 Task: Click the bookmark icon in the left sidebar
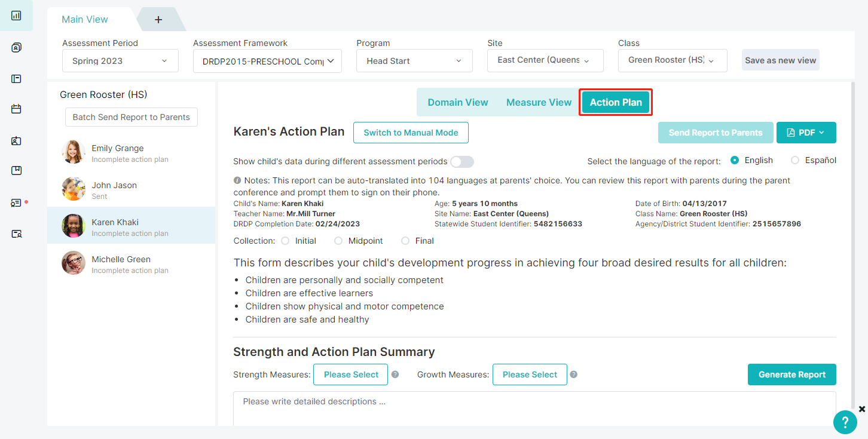[16, 171]
